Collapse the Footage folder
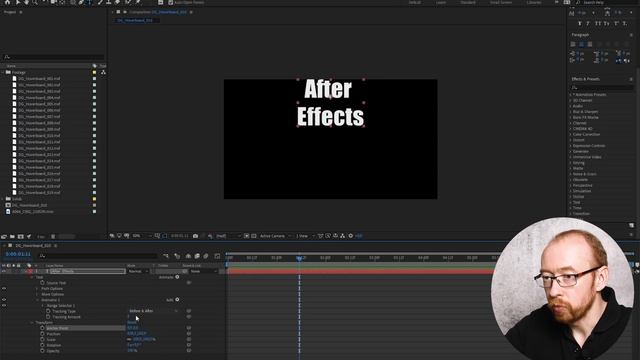 coord(3,72)
